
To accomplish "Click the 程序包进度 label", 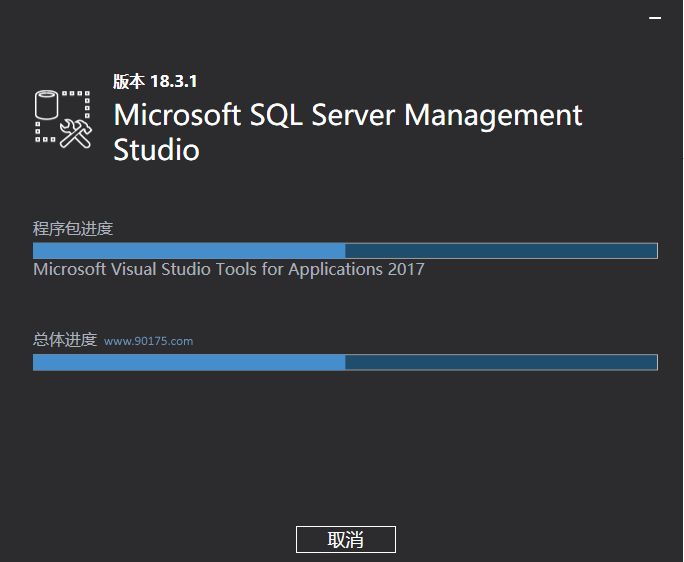I will pyautogui.click(x=73, y=229).
